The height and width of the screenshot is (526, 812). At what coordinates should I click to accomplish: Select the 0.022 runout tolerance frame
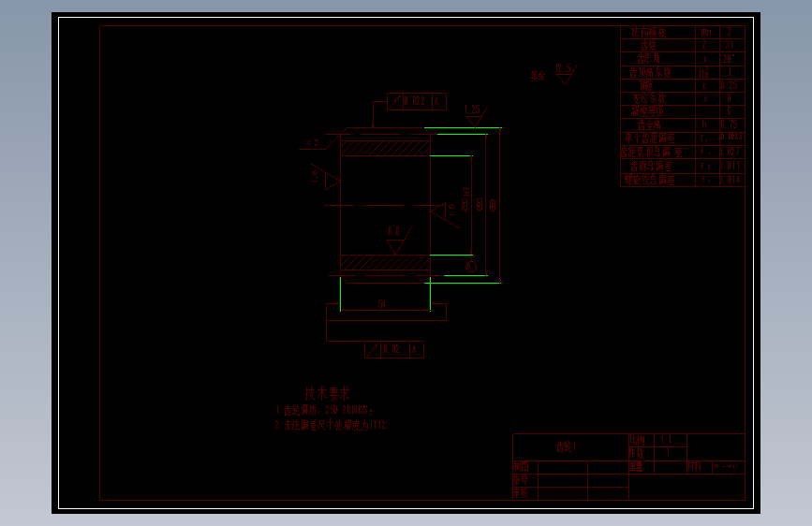click(417, 101)
